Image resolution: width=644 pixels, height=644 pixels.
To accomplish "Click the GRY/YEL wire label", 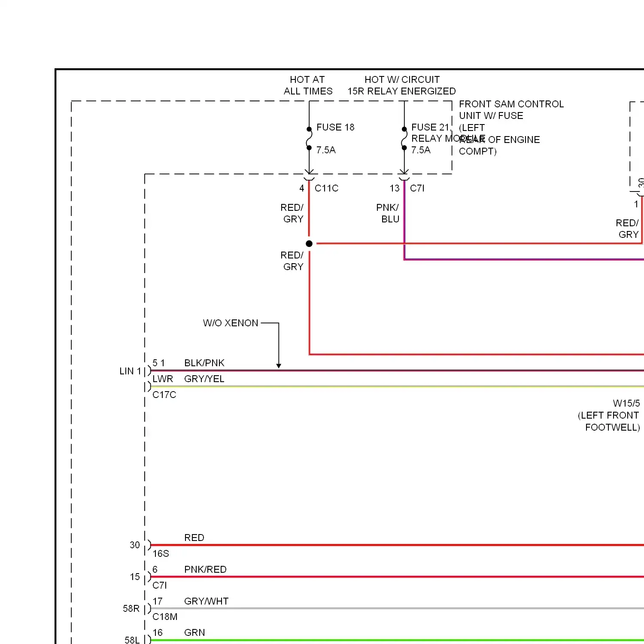I will [x=204, y=379].
